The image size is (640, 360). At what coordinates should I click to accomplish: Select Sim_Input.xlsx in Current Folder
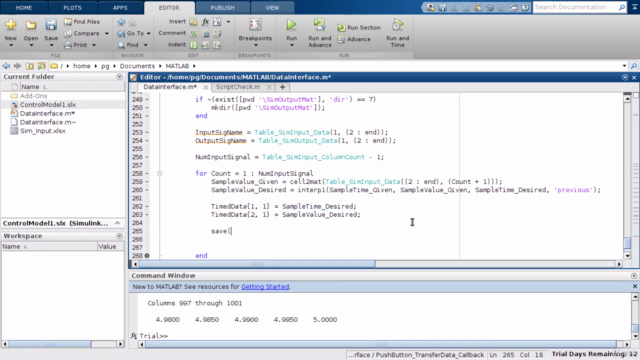pyautogui.click(x=42, y=131)
